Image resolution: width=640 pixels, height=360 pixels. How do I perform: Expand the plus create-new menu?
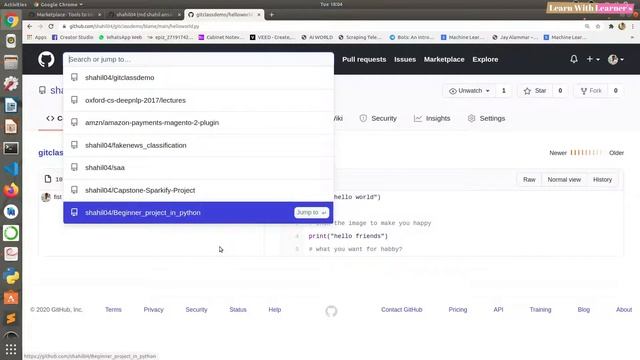[x=593, y=59]
